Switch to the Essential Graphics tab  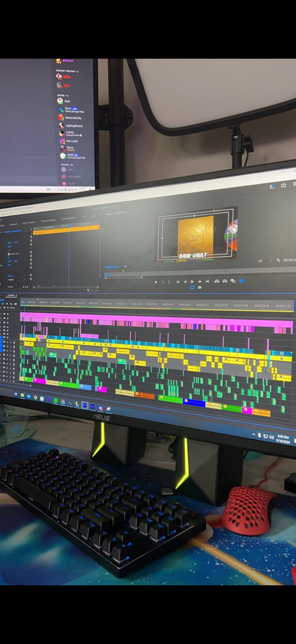[x=68, y=219]
